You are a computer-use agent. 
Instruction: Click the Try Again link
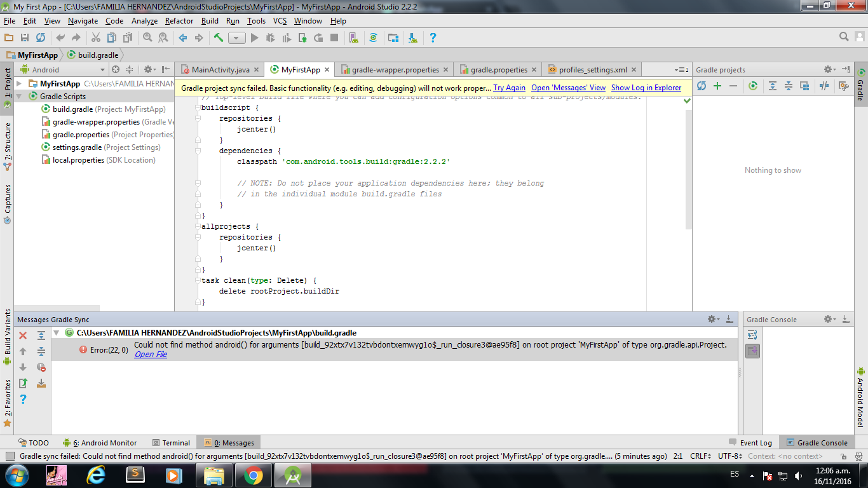[510, 88]
